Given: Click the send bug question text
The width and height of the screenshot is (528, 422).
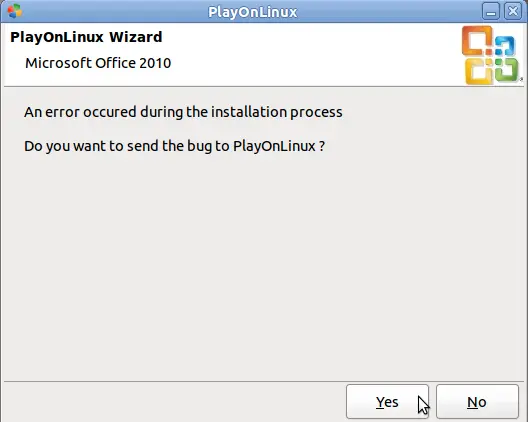Looking at the screenshot, I should tap(174, 146).
